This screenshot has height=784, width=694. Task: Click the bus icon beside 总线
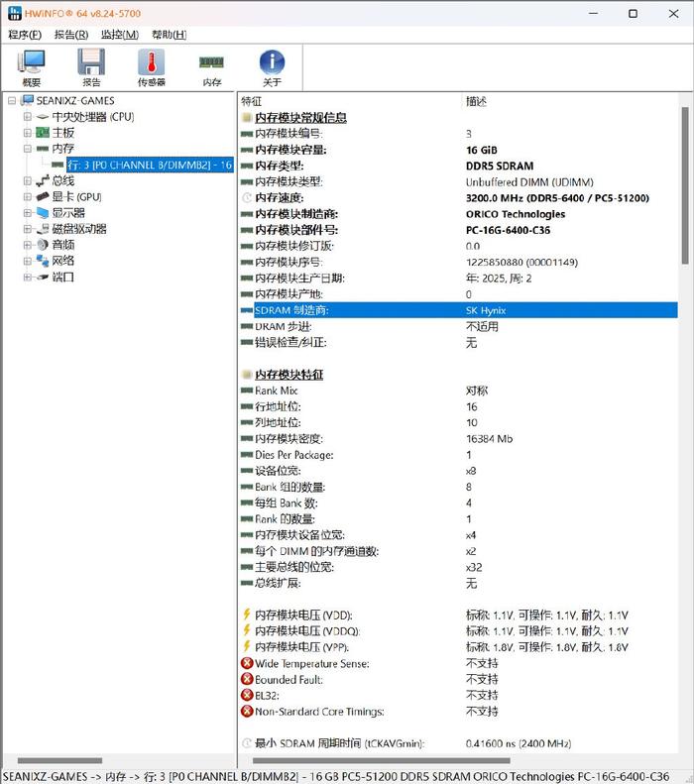[43, 180]
